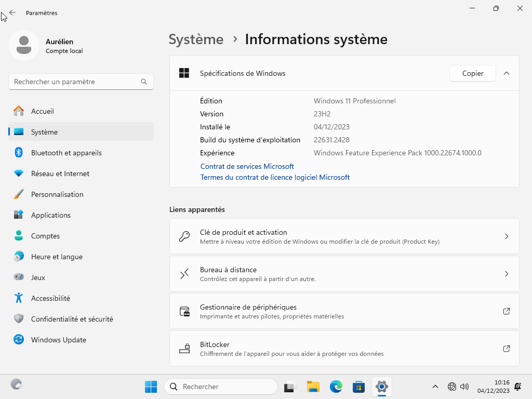Open File Explorer from the taskbar
The height and width of the screenshot is (399, 532).
(313, 387)
